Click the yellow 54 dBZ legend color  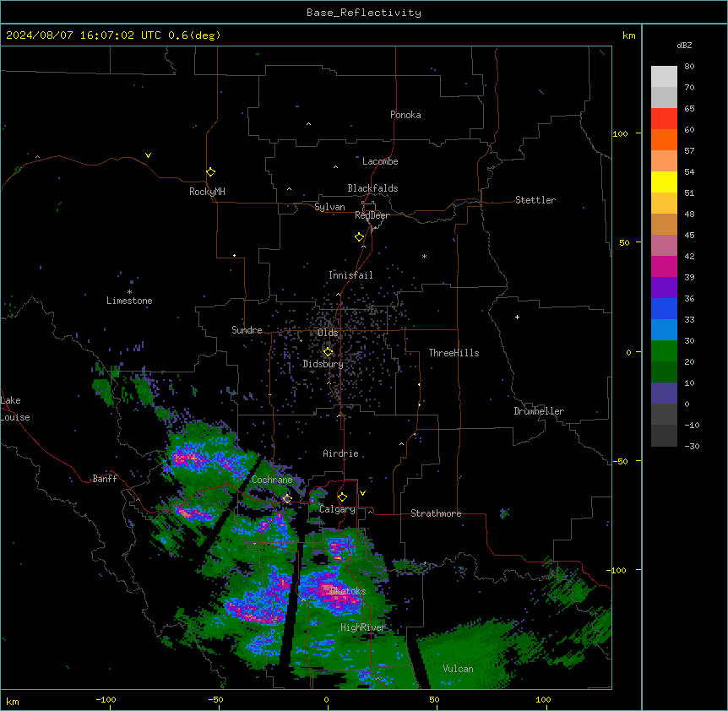point(664,182)
